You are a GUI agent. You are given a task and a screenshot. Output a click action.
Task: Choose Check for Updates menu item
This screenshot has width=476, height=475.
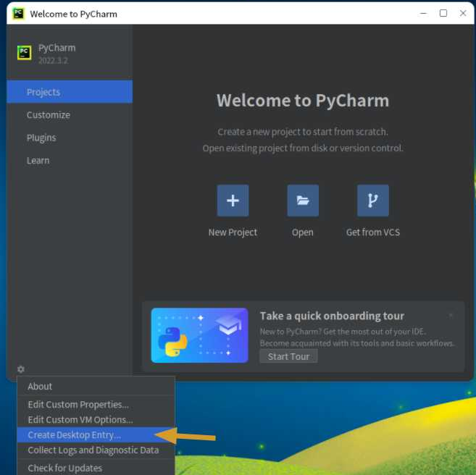point(96,468)
